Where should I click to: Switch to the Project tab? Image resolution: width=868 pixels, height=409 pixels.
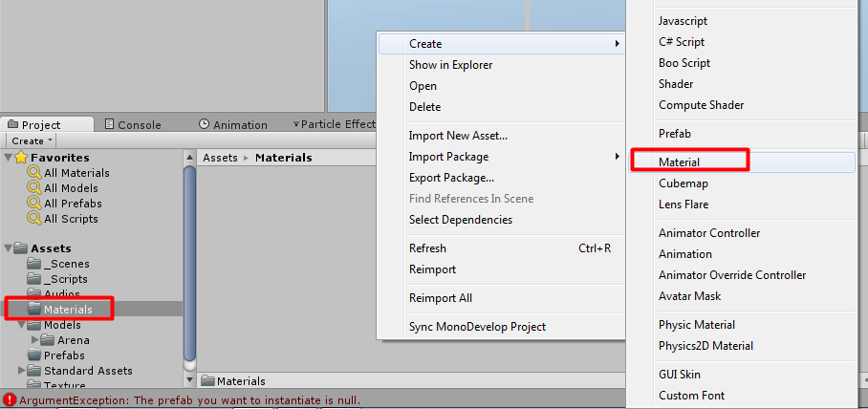[x=47, y=124]
